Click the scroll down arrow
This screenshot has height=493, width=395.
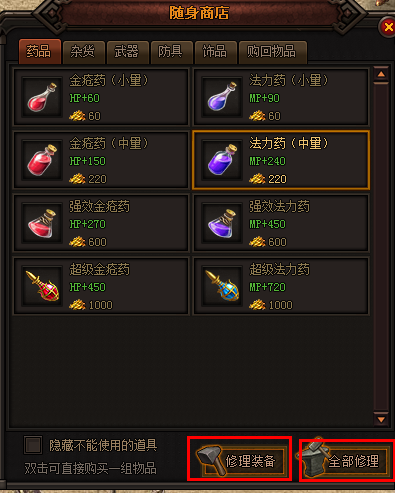[381, 419]
